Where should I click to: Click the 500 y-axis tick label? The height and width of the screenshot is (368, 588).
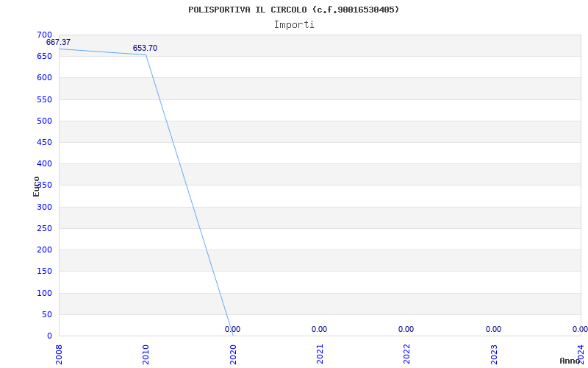pyautogui.click(x=44, y=121)
